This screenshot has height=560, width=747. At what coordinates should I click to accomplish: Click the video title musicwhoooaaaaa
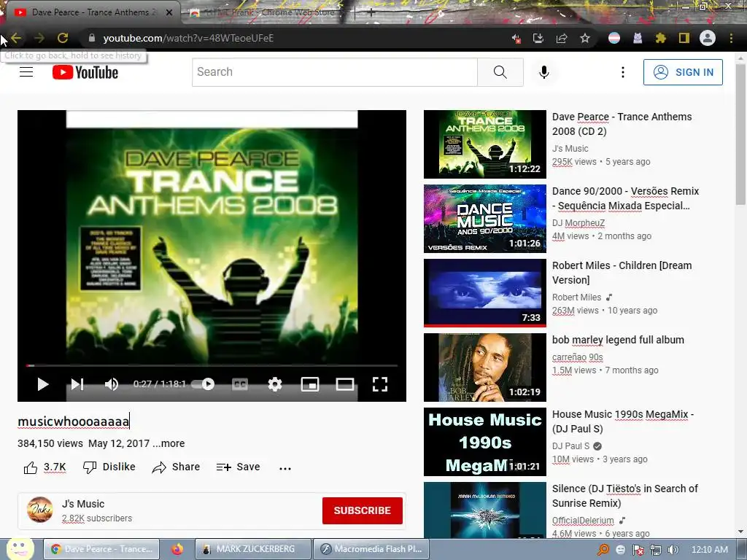pyautogui.click(x=74, y=421)
